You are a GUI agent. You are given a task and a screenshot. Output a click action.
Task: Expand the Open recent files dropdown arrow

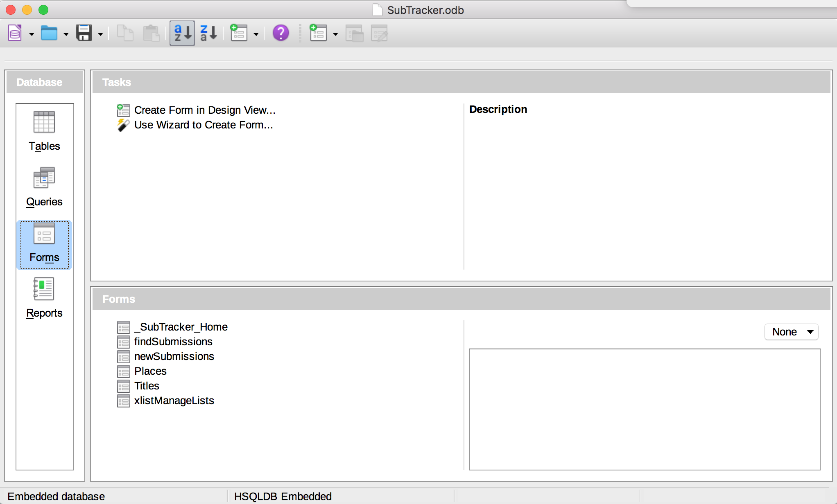coord(66,34)
